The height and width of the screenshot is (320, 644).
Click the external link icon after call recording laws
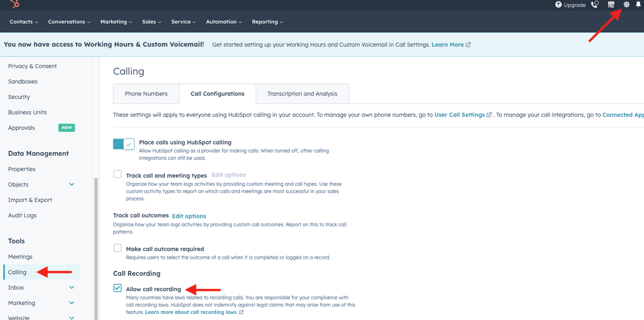pos(241,312)
